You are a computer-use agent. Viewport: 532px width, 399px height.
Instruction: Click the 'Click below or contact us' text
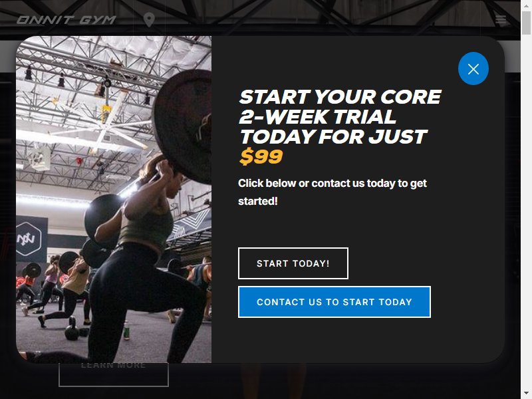(332, 192)
